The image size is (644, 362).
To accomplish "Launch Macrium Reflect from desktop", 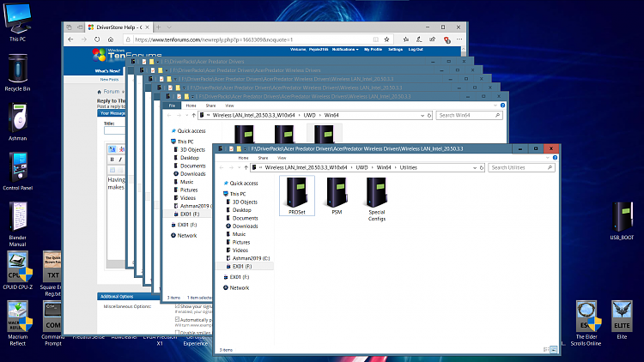I will (x=17, y=323).
